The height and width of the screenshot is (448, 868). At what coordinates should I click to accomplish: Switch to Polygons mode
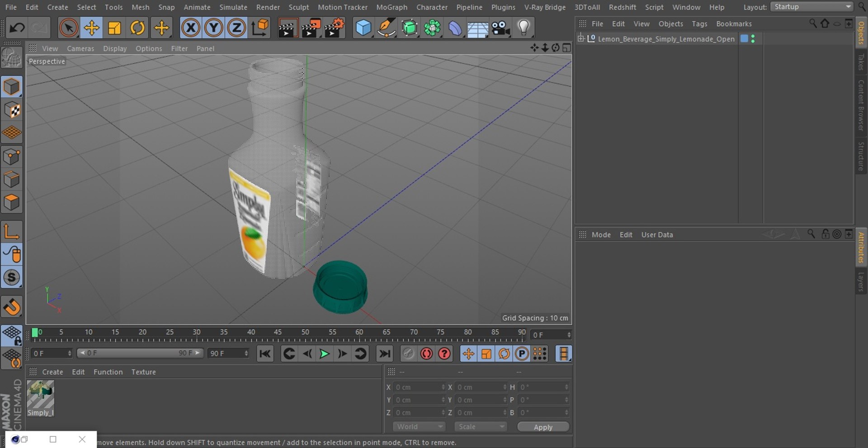tap(12, 203)
